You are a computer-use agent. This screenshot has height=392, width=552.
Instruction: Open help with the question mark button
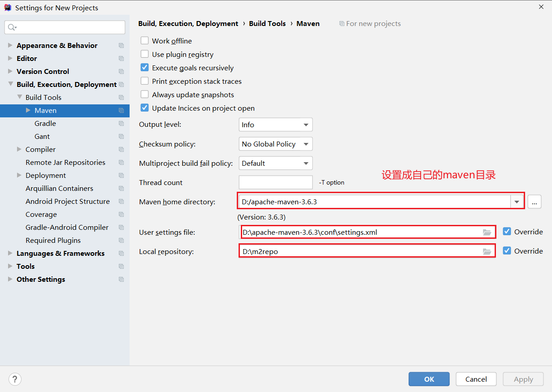[x=15, y=379]
